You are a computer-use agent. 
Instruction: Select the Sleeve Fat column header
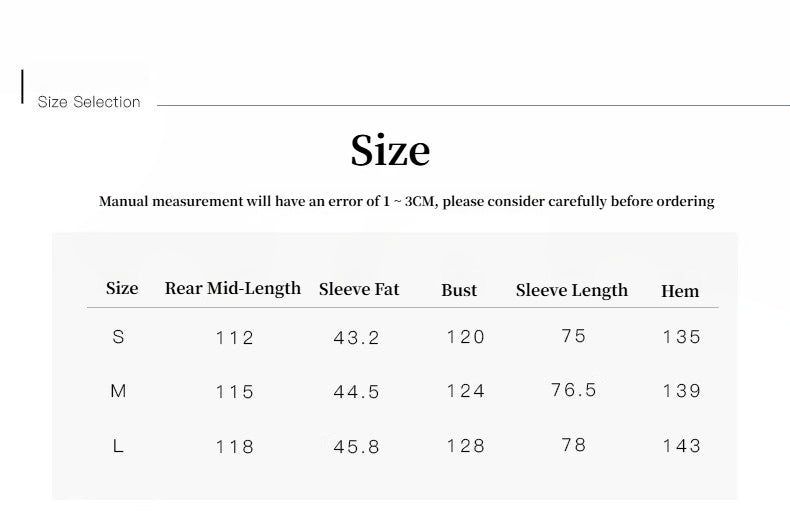point(359,290)
